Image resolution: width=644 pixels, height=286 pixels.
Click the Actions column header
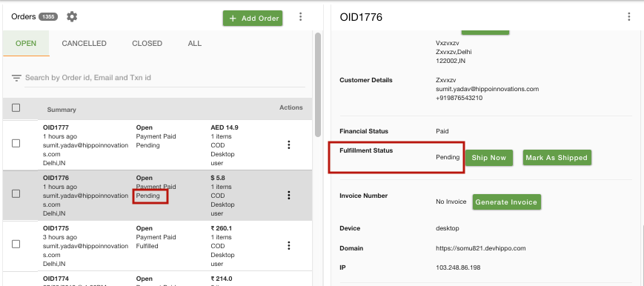(291, 107)
